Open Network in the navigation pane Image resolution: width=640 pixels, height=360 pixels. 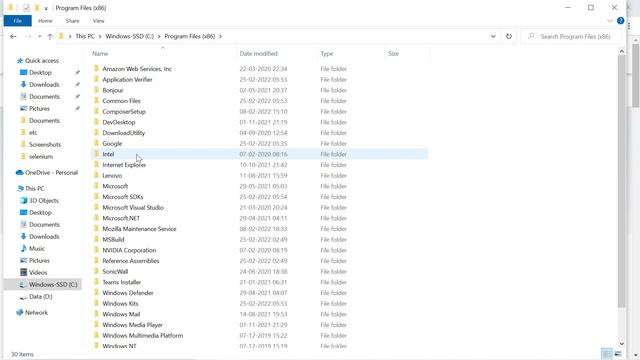(36, 313)
